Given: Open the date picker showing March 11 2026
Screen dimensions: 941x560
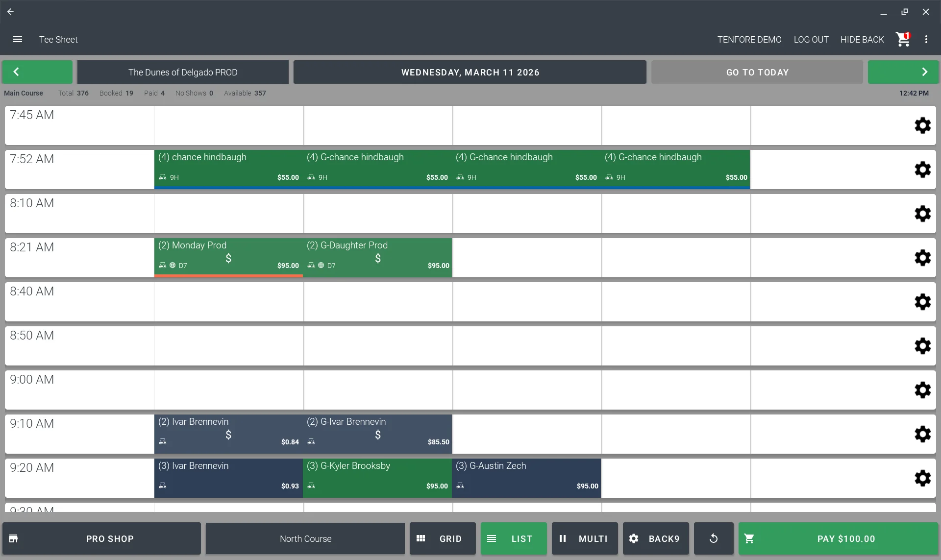Looking at the screenshot, I should click(470, 72).
